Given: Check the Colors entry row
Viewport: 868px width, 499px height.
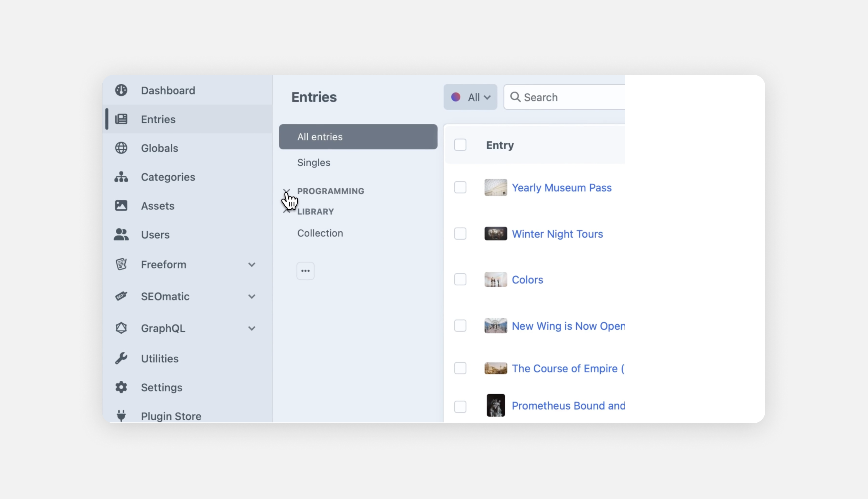Looking at the screenshot, I should [x=460, y=279].
